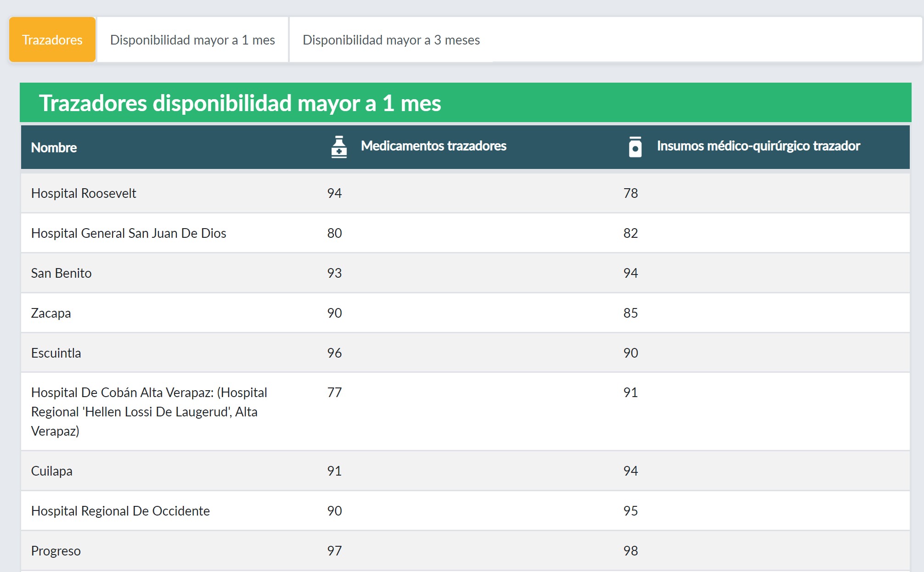Viewport: 924px width, 572px height.
Task: Open Disponibilidad mayor a 1 mes tab
Action: [x=192, y=39]
